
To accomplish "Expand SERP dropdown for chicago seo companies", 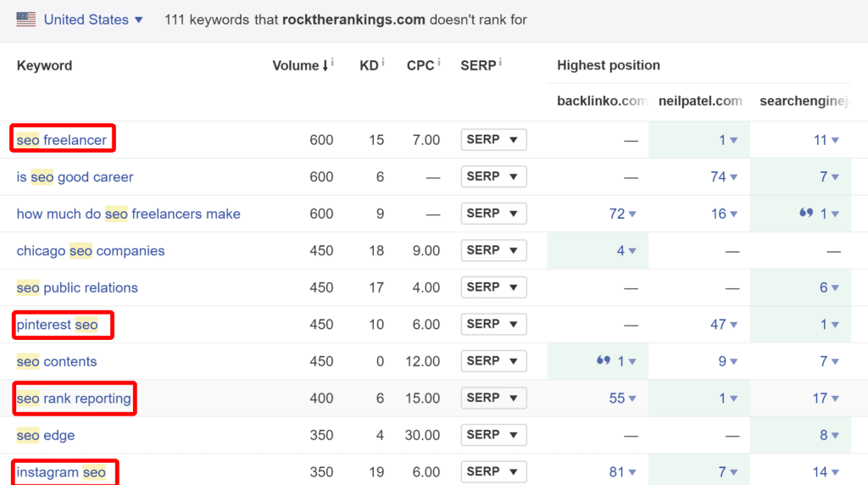I will coord(493,250).
